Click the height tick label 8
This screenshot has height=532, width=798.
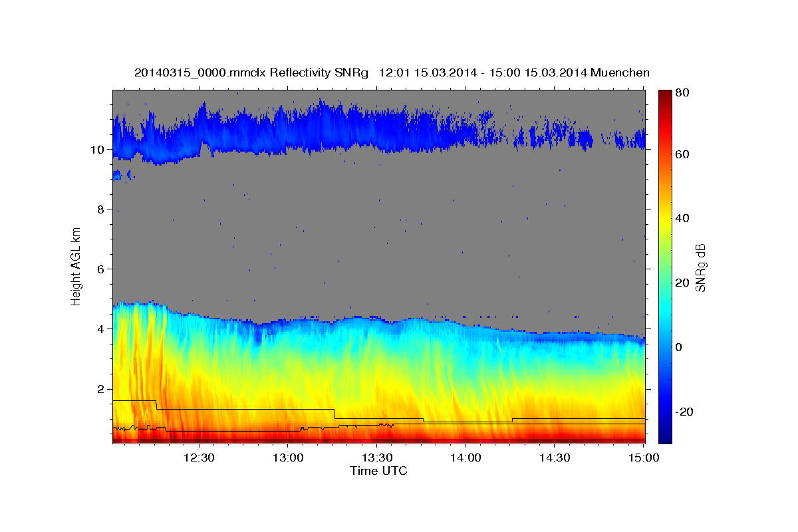(x=100, y=209)
